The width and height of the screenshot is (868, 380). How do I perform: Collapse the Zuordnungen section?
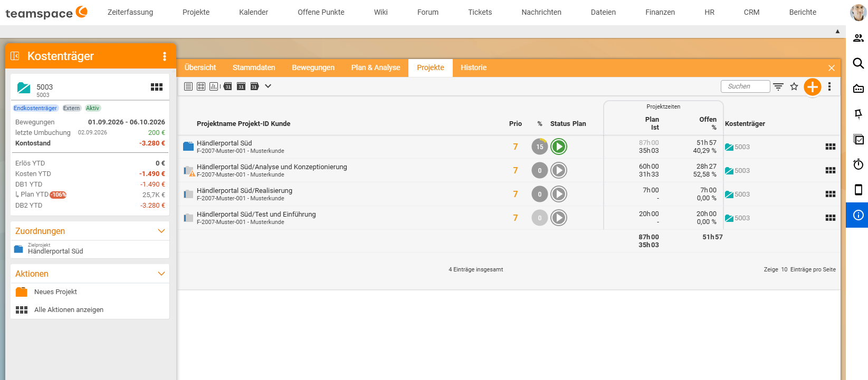pyautogui.click(x=161, y=231)
